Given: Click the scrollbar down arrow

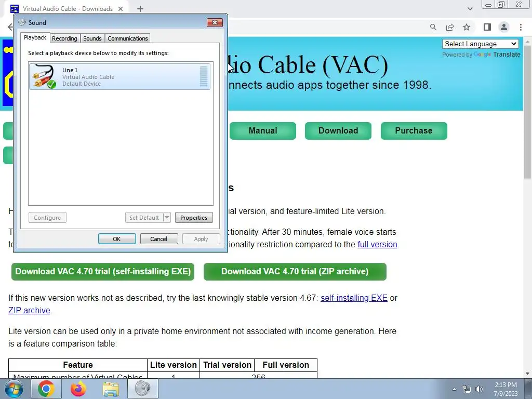Looking at the screenshot, I should [x=528, y=374].
